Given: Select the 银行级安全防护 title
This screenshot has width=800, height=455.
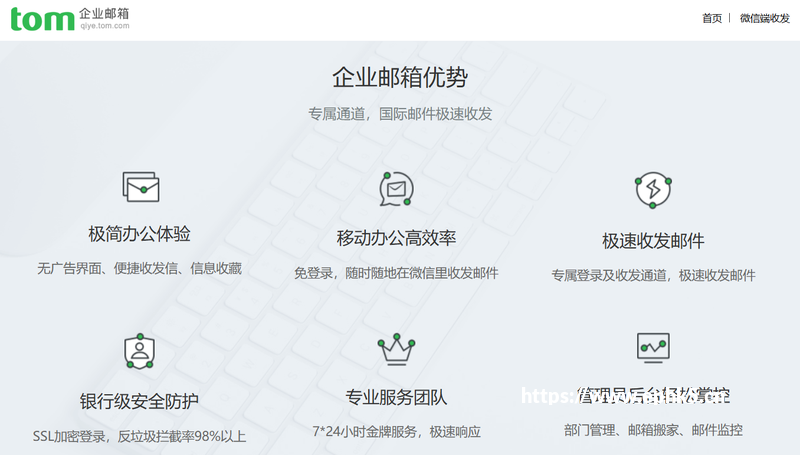Looking at the screenshot, I should tap(139, 401).
